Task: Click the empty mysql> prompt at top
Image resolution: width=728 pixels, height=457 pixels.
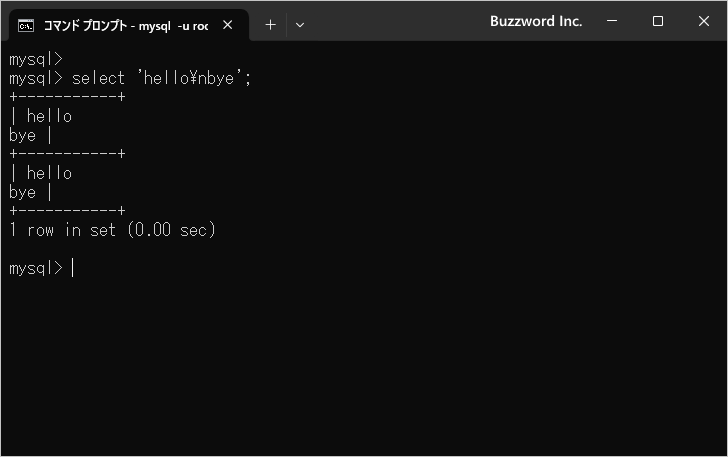Action: pyautogui.click(x=35, y=59)
